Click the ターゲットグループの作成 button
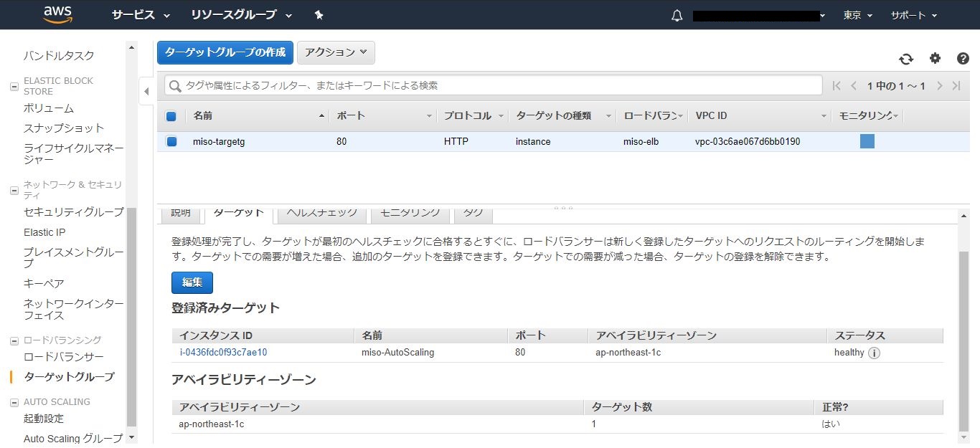Viewport: 980px width, 448px height. click(225, 52)
